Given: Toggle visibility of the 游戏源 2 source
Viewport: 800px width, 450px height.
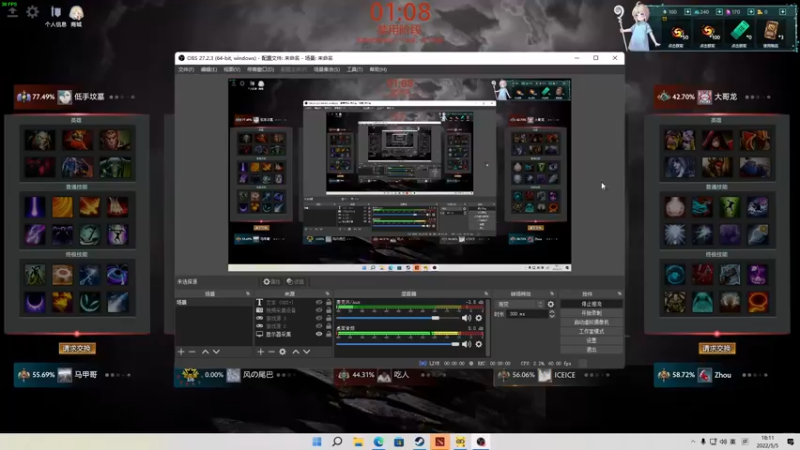Looking at the screenshot, I should pyautogui.click(x=319, y=326).
